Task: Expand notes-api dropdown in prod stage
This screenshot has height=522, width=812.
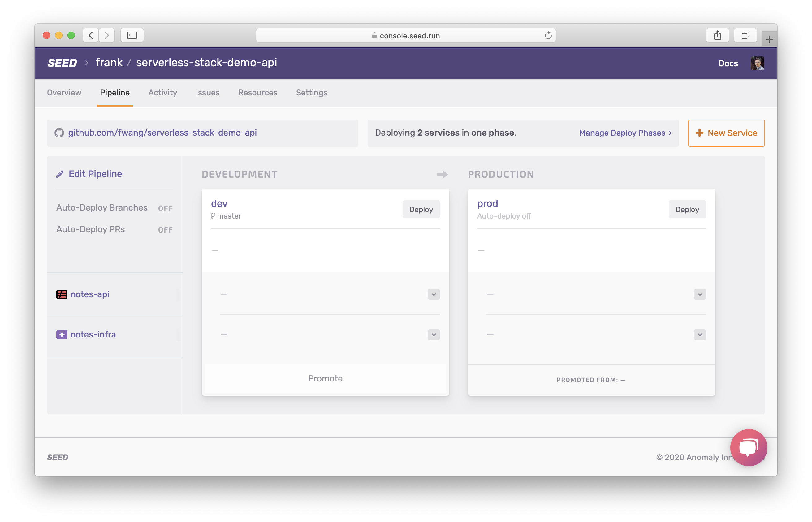Action: click(700, 294)
